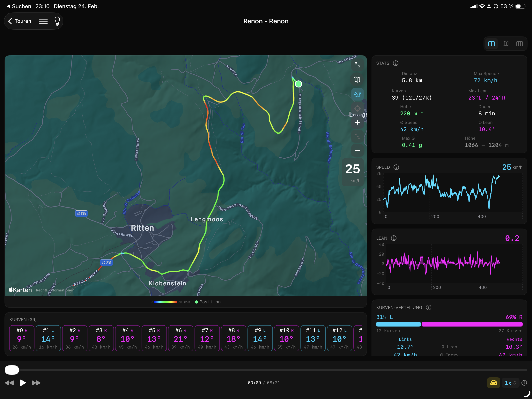Select curve card #12 L 10°
The image size is (532, 399).
pos(339,338)
